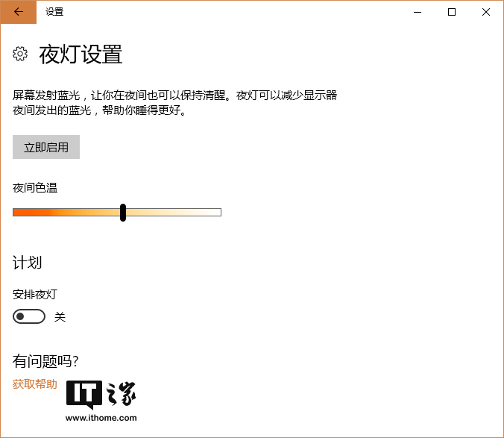Open the 获取帮助 link
The width and height of the screenshot is (504, 438).
pos(35,384)
